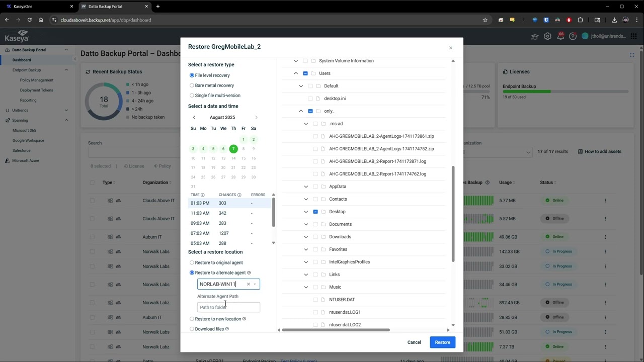Click the horizontal scrollbar under file tree
Screen dimensions: 644x362
click(336, 330)
